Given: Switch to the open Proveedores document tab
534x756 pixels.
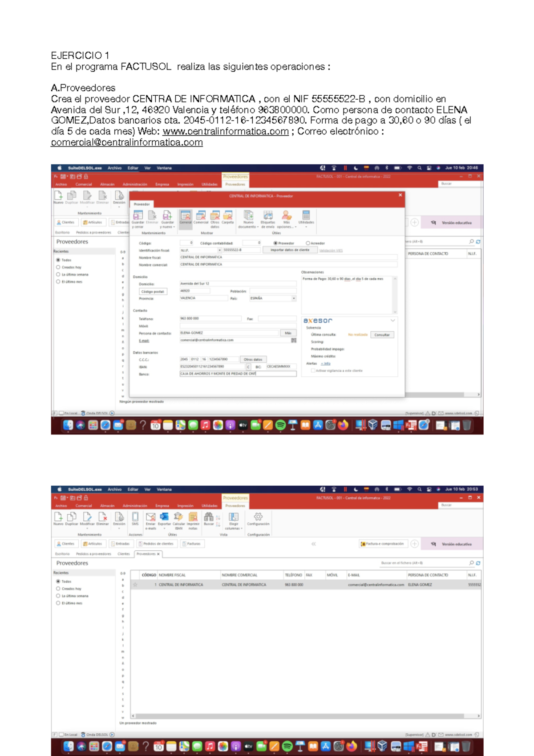Looking at the screenshot, I should pos(147,554).
